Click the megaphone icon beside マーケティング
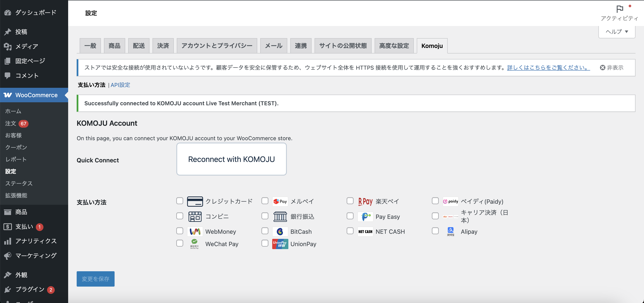Screen dimensions: 644x303 click(x=8, y=256)
